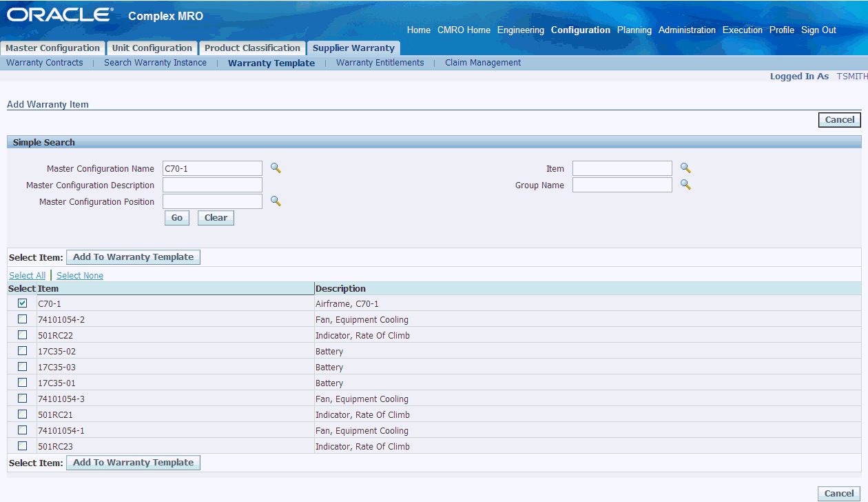
Task: Open the CMRO Home link
Action: click(464, 30)
